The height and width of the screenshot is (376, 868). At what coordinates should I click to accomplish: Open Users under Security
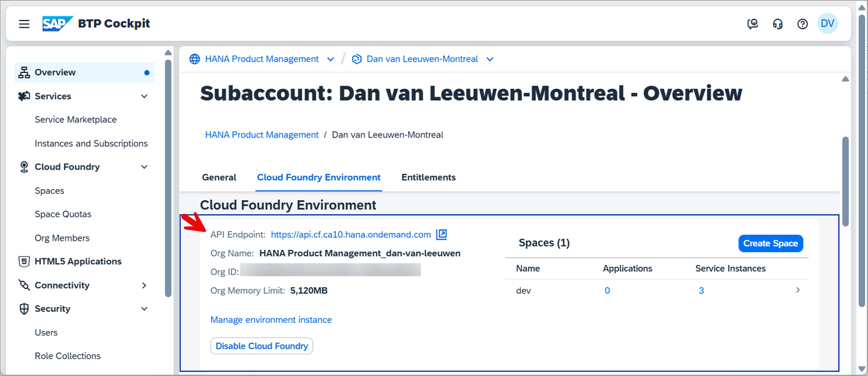46,333
